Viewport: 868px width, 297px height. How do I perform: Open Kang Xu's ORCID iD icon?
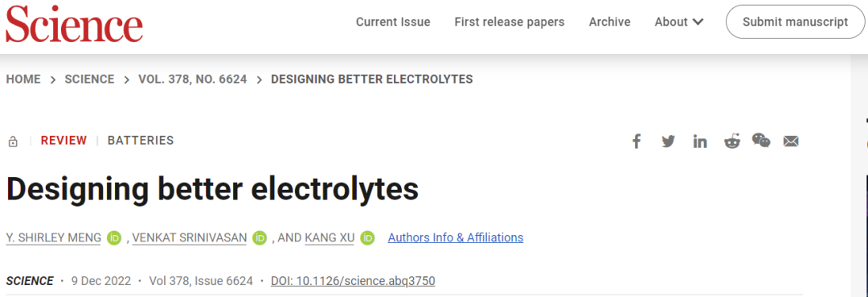pyautogui.click(x=367, y=238)
